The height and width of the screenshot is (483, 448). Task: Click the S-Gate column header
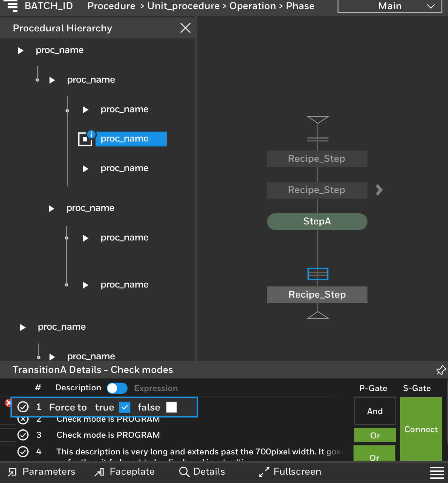(417, 388)
